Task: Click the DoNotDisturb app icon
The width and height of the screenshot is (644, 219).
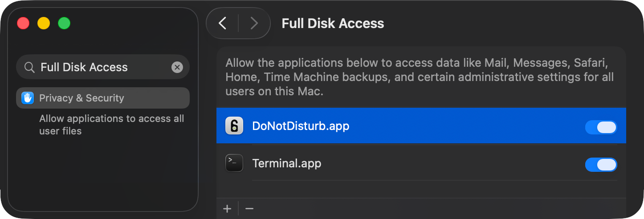Action: [x=234, y=126]
